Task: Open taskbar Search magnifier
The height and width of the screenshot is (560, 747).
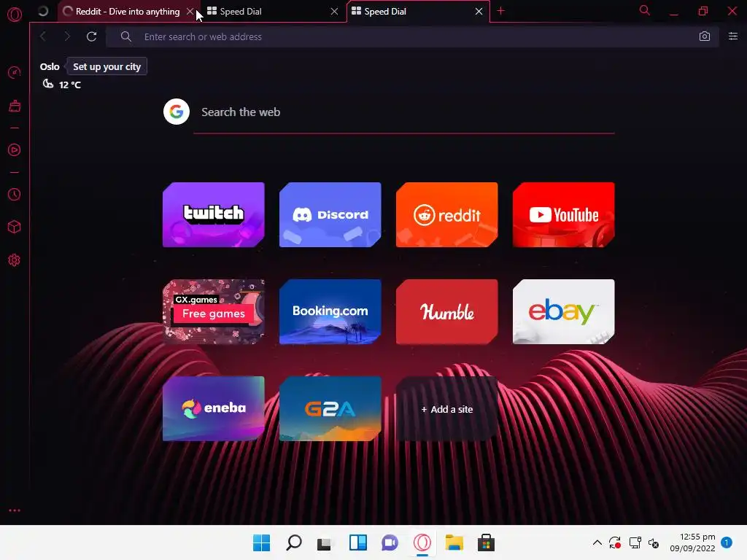Action: [x=293, y=542]
